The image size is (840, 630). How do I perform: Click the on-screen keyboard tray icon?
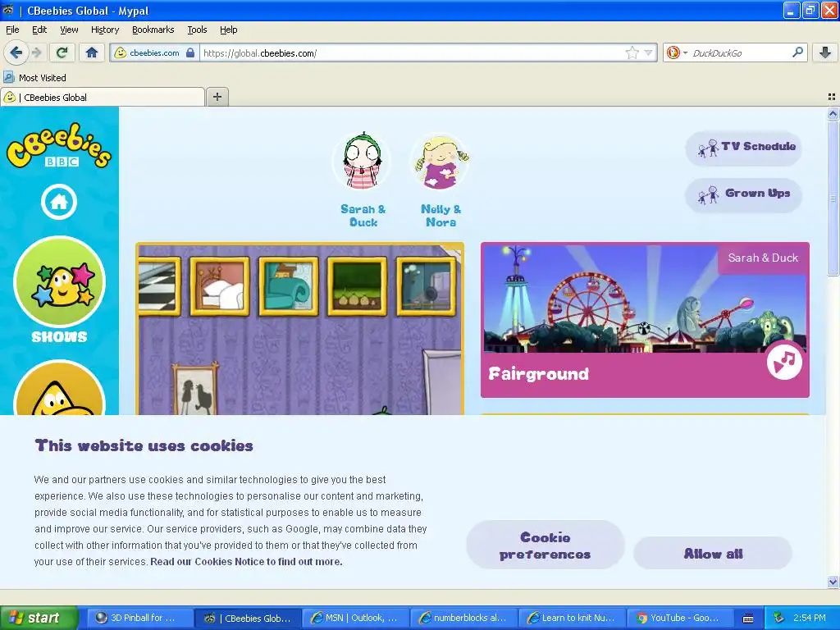pos(748,619)
